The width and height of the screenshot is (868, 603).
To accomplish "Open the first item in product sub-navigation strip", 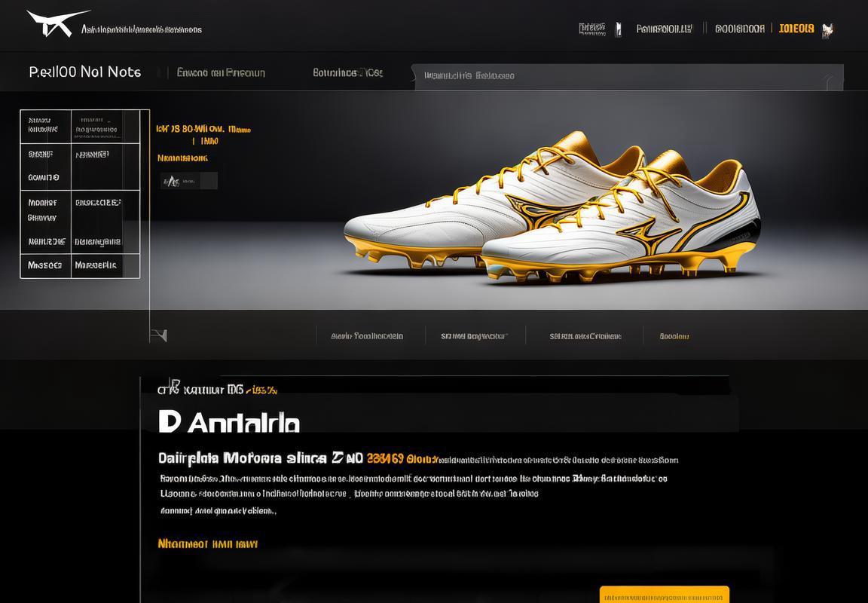I will (x=367, y=336).
